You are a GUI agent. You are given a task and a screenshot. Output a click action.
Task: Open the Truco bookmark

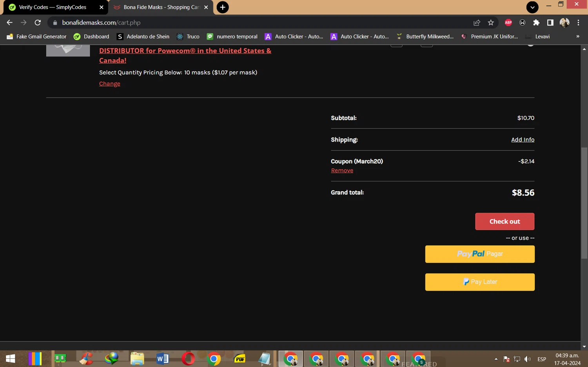tap(188, 36)
